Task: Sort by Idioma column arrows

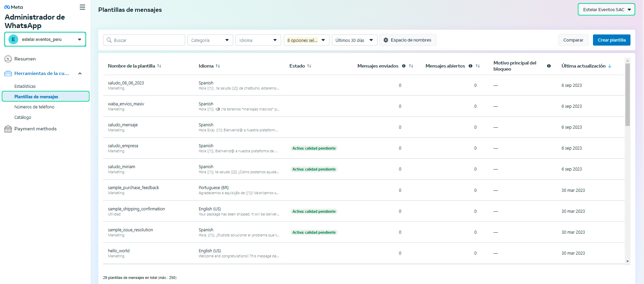Action: 218,66
